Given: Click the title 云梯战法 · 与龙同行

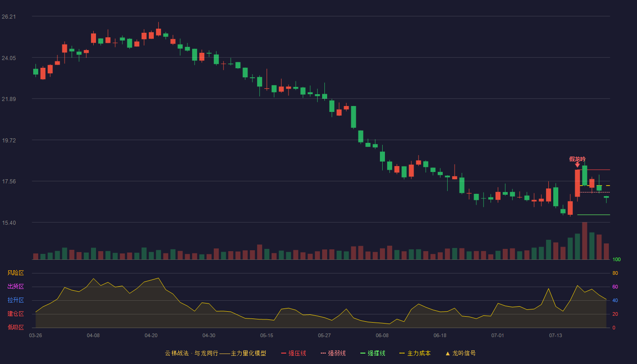Looking at the screenshot, I should [x=192, y=353].
